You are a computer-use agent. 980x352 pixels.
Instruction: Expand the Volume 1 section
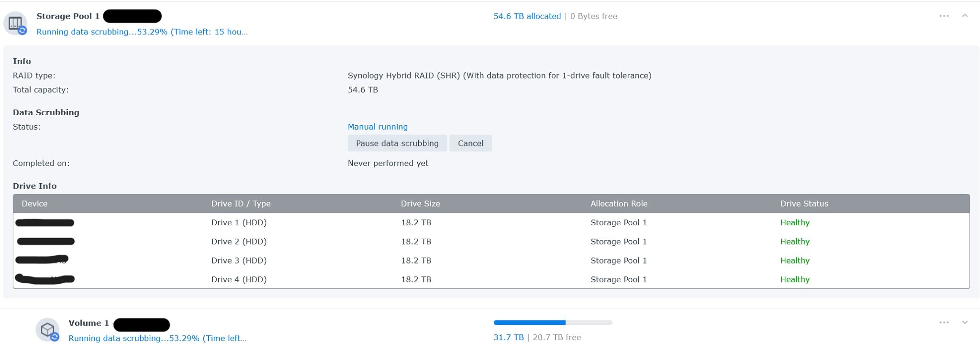tap(965, 322)
